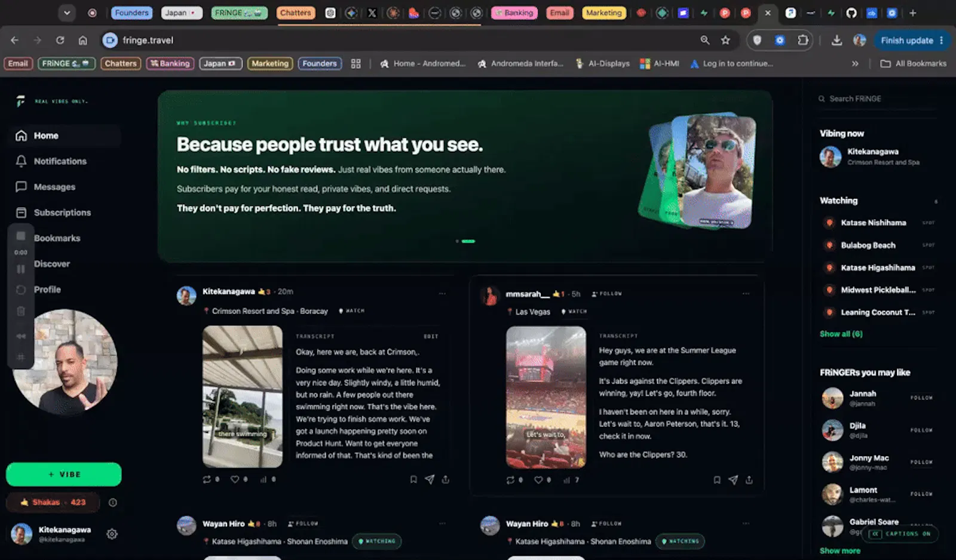Send the Kitekanagawa post via paper plane

(x=430, y=479)
